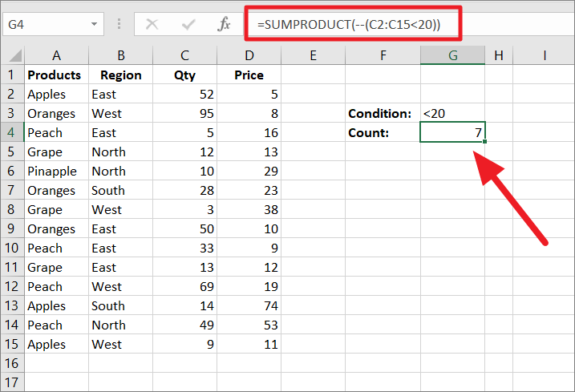Click the Name Box showing G4
This screenshot has height=392, width=575.
[53, 24]
